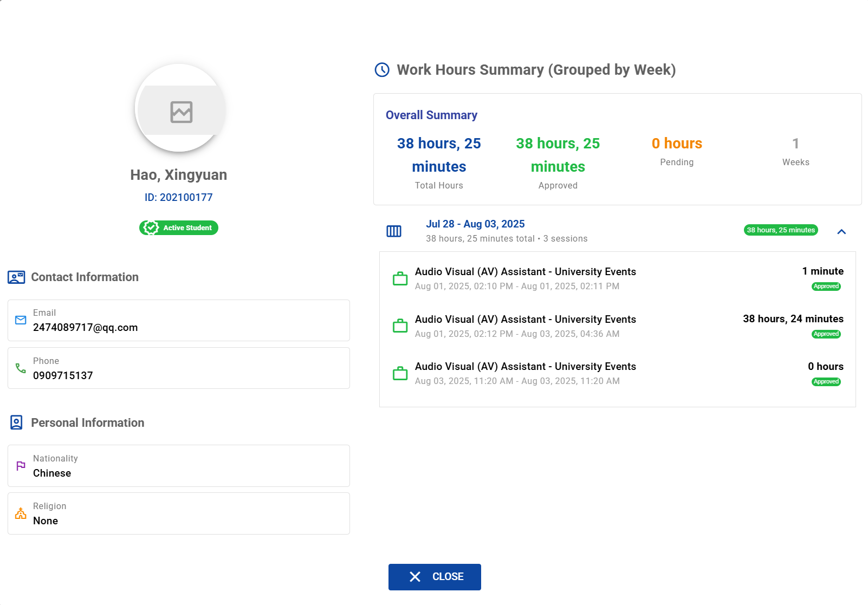Screen dimensions: 868x605
Task: Click the calendar week icon for Jul 28
Action: 394,231
